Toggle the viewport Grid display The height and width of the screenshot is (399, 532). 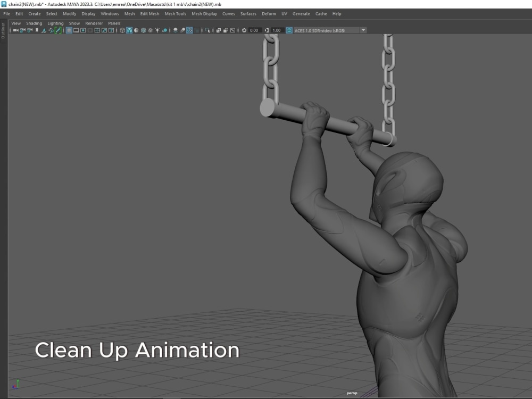point(69,30)
